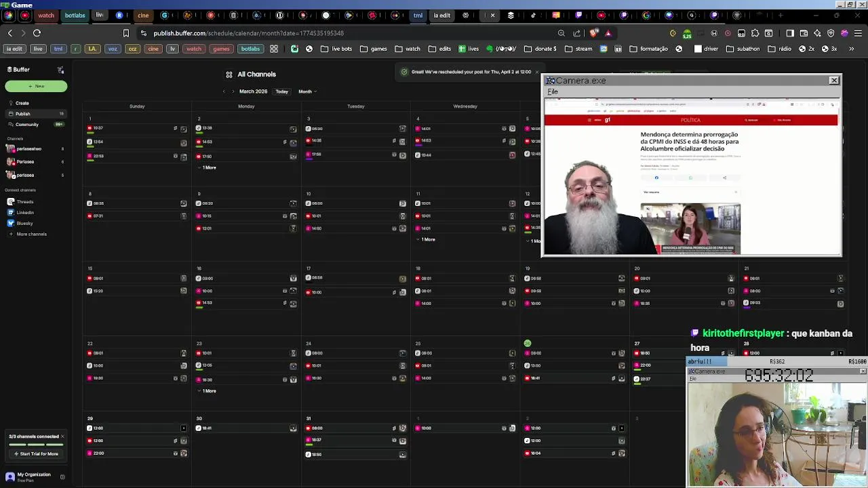Open the live bots bookmarks folder
The image size is (868, 488).
336,49
